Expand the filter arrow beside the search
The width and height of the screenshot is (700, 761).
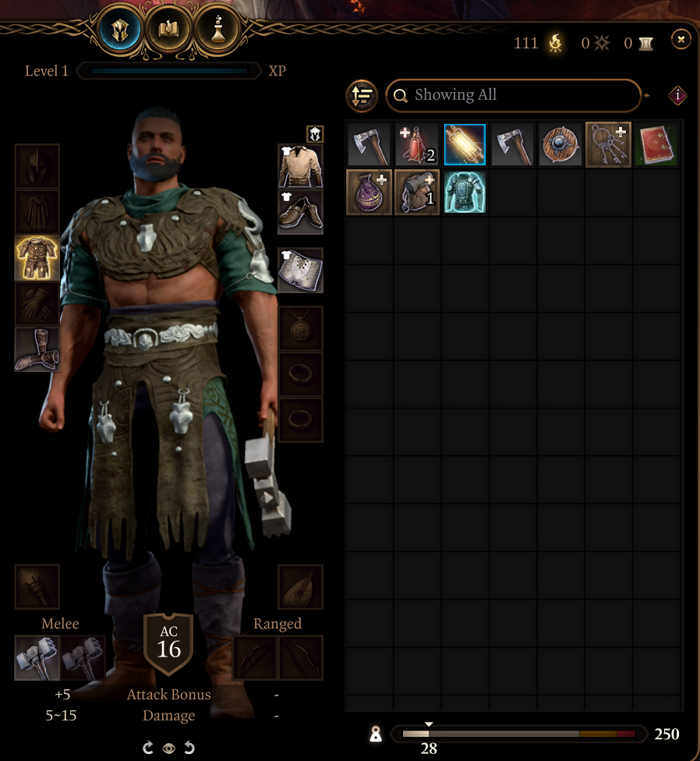click(647, 96)
